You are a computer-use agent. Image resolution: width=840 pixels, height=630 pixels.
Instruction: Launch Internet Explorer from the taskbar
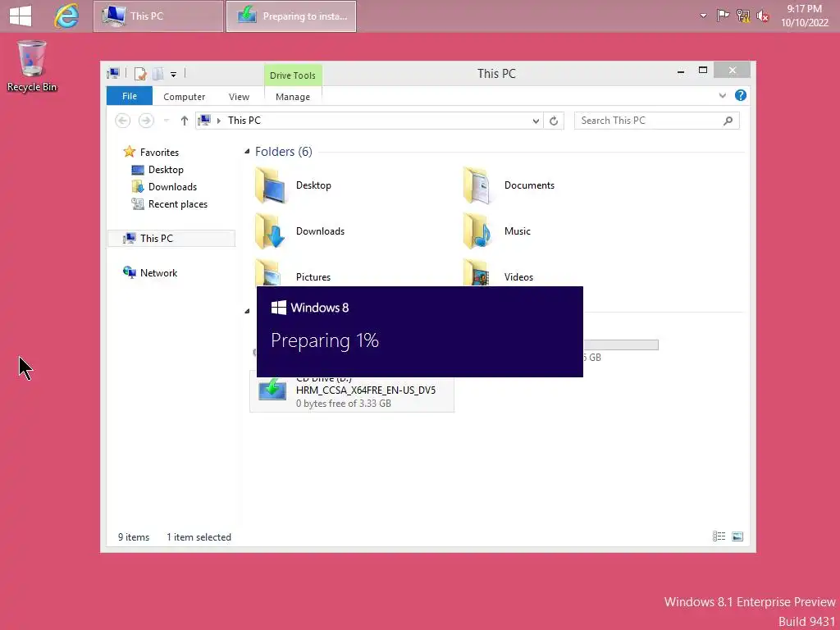[66, 16]
